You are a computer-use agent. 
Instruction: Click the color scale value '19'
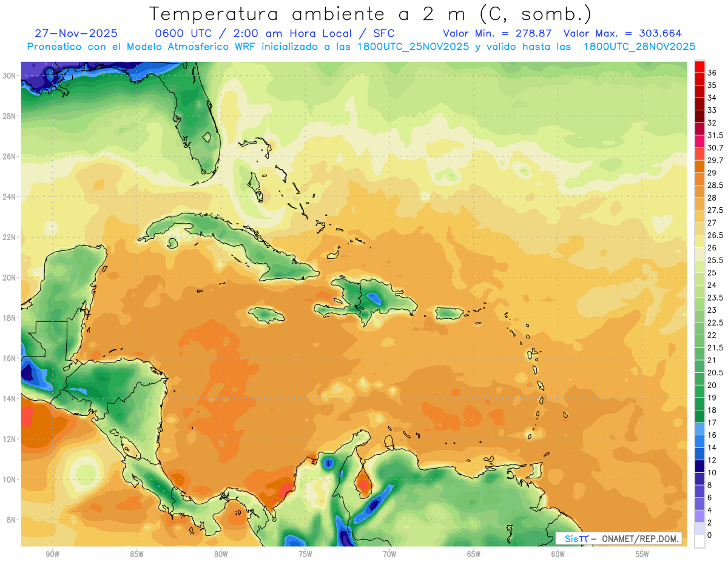(712, 398)
